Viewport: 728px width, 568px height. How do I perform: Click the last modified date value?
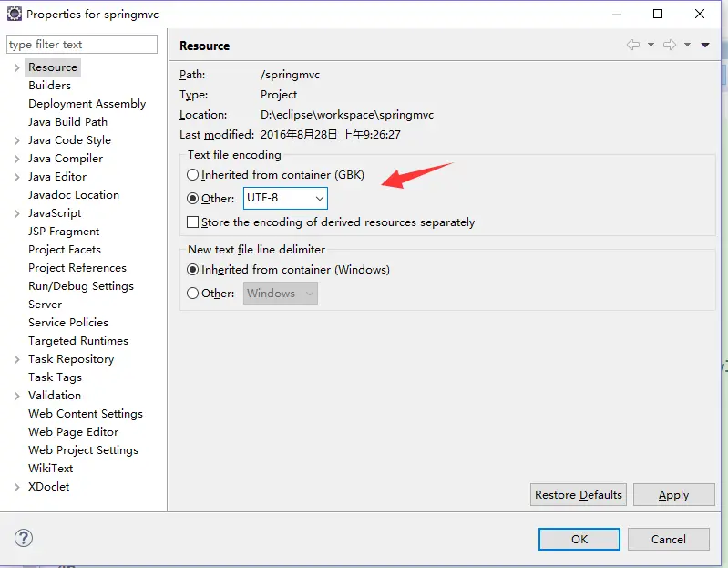pos(331,135)
